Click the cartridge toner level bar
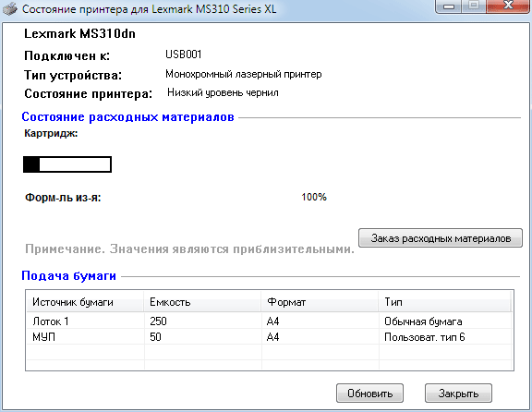This screenshot has width=532, height=412. click(x=67, y=164)
